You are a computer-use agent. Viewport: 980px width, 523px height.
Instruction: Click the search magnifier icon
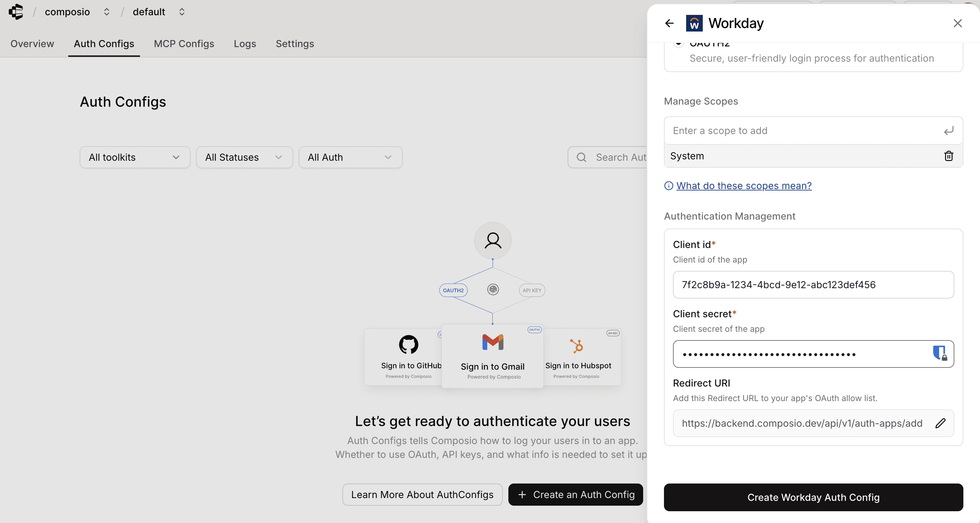[x=581, y=157]
